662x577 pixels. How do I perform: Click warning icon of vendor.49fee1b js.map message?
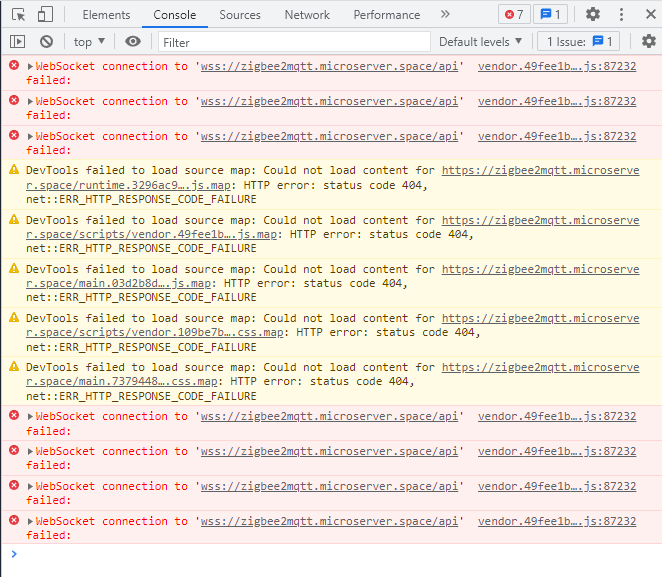click(14, 219)
